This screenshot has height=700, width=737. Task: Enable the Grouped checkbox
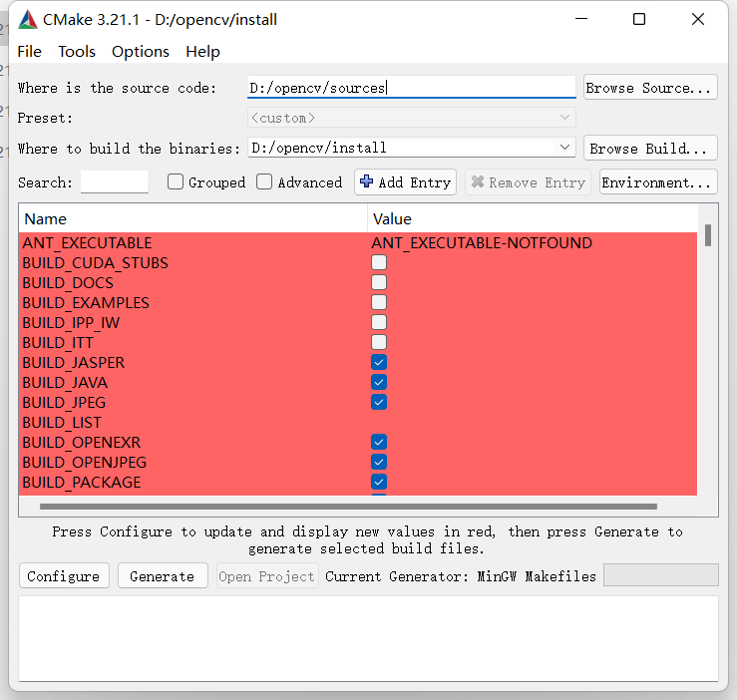tap(176, 181)
